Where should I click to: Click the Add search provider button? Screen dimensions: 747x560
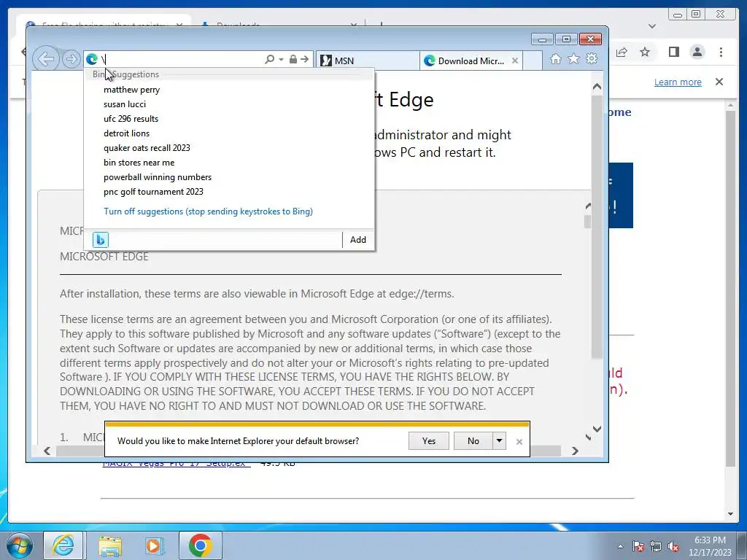(358, 239)
